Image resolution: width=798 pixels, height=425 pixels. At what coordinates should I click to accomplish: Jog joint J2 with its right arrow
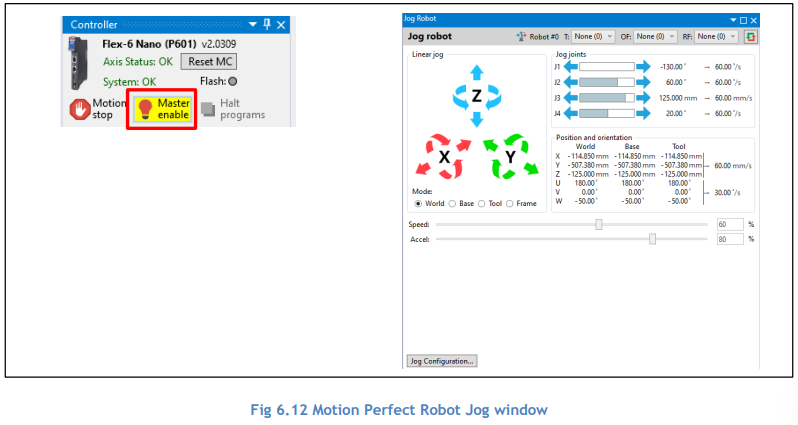[x=643, y=82]
